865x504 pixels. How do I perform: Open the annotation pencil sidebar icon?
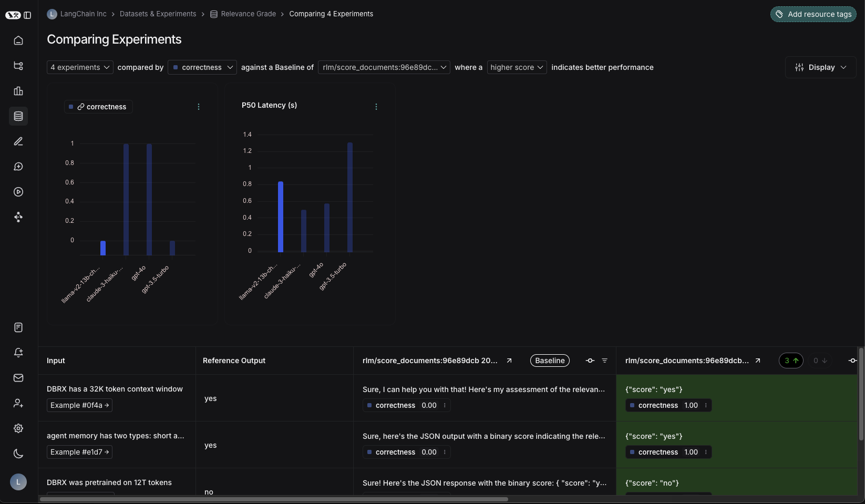[18, 141]
